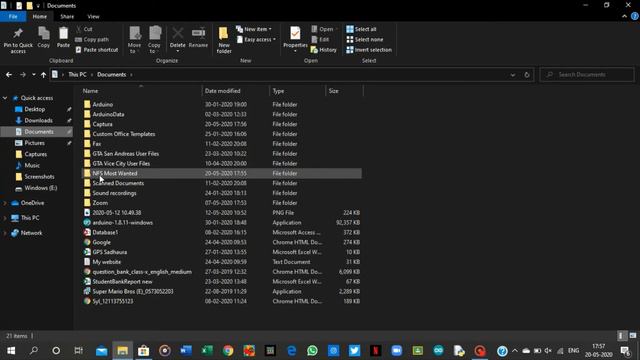Select StudentBankReport new file
The image size is (640, 360).
[122, 282]
